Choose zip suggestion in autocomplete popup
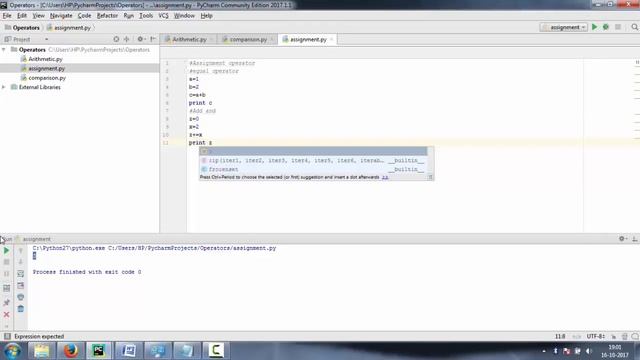The height and width of the screenshot is (360, 640). click(313, 160)
